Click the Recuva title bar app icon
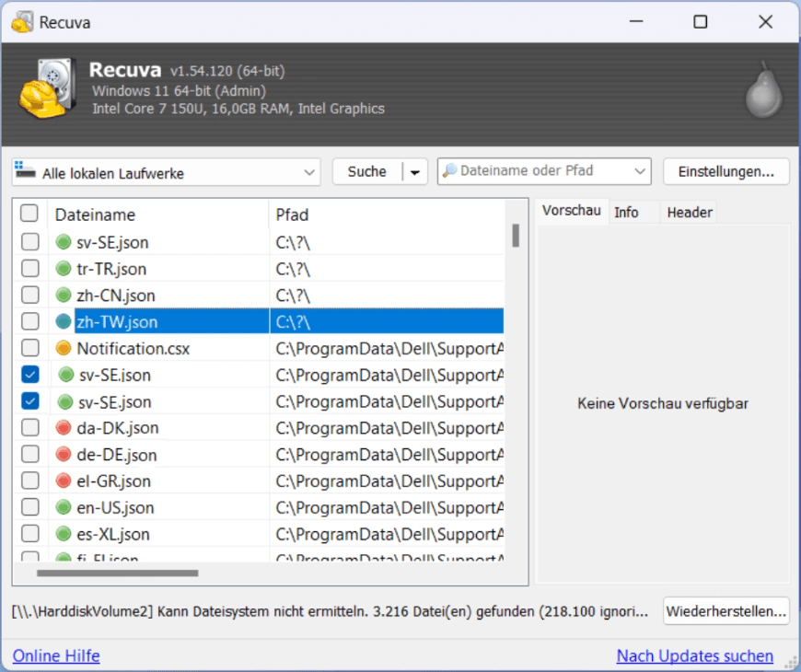801x672 pixels. 22,22
